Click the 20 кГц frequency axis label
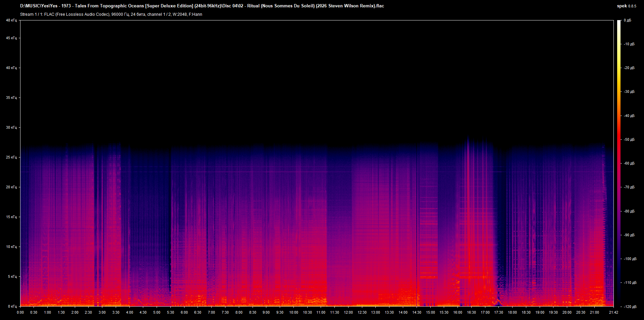Image resolution: width=644 pixels, height=320 pixels. click(x=11, y=187)
